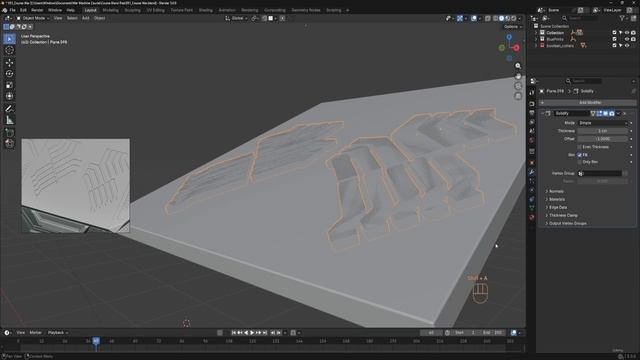Open the Output properties tab
The image size is (640, 360).
coord(532,113)
